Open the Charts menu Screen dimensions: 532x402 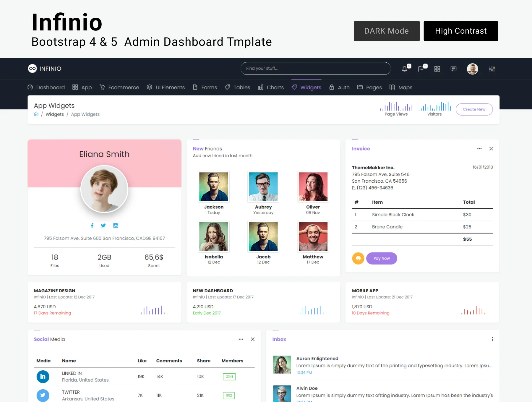(x=271, y=87)
